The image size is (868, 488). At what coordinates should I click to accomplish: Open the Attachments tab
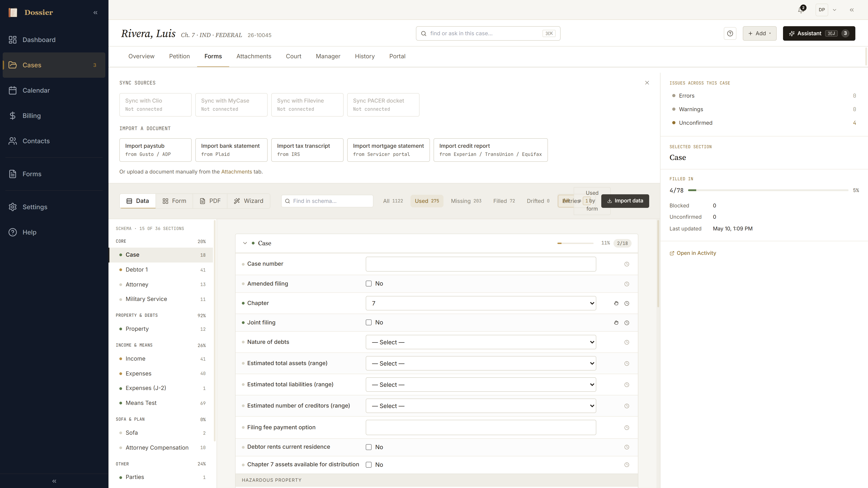coord(254,56)
